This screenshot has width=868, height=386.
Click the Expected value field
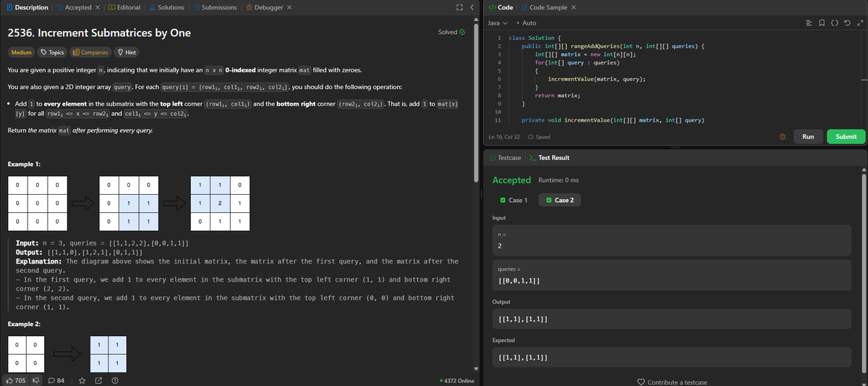(x=671, y=358)
